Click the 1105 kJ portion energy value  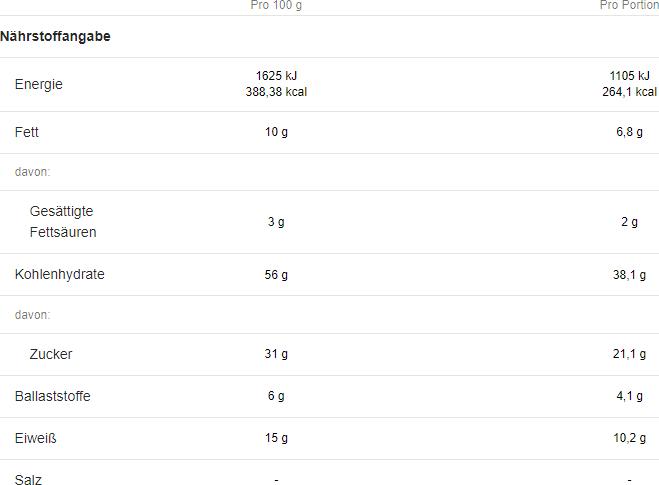click(x=629, y=76)
